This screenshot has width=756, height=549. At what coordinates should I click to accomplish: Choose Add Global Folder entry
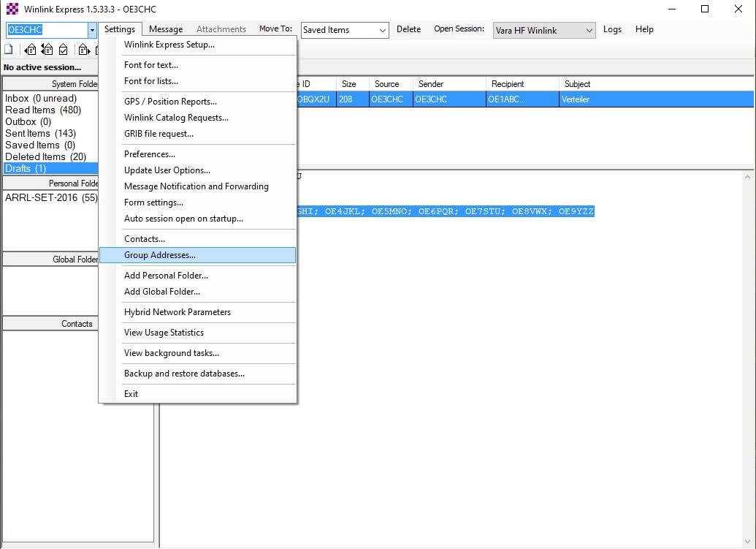[x=198, y=292]
